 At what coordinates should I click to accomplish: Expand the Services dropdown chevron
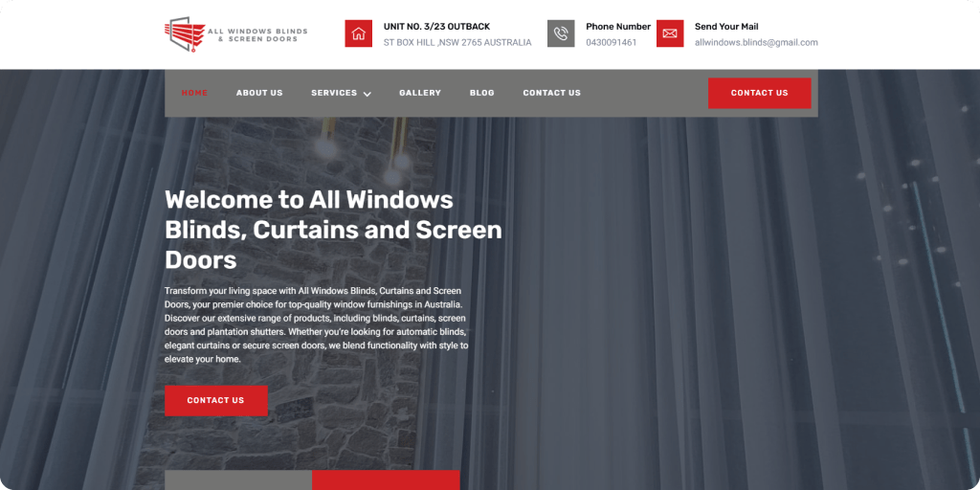click(367, 94)
